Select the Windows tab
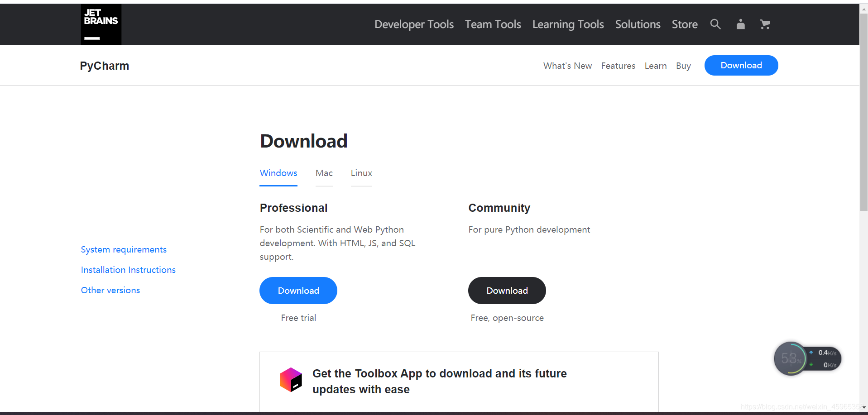This screenshot has width=868, height=415. click(x=278, y=173)
